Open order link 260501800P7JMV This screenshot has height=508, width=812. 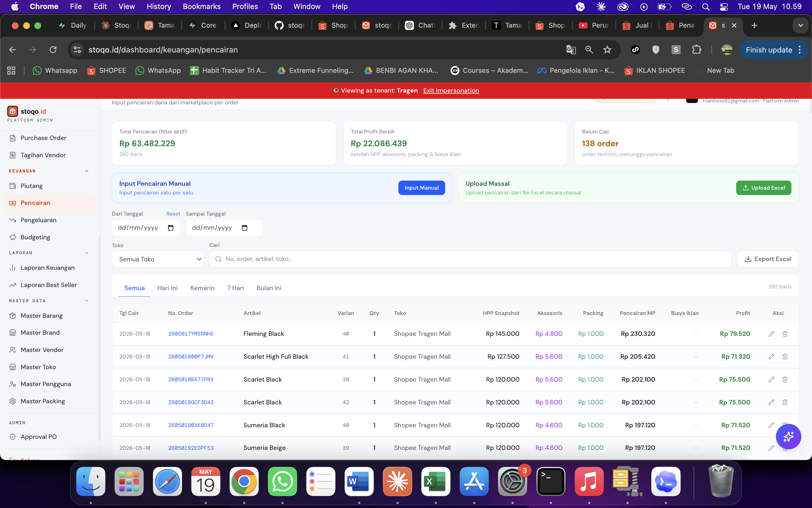[x=191, y=356]
